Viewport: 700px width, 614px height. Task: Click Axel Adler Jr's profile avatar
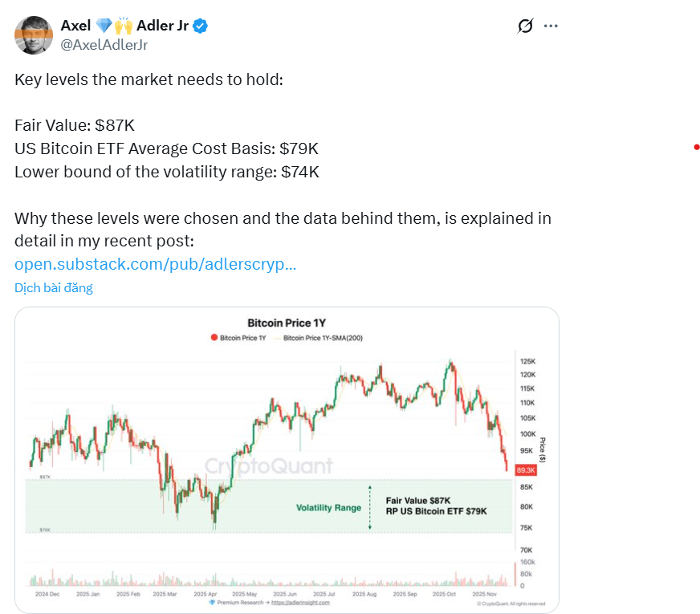[34, 35]
